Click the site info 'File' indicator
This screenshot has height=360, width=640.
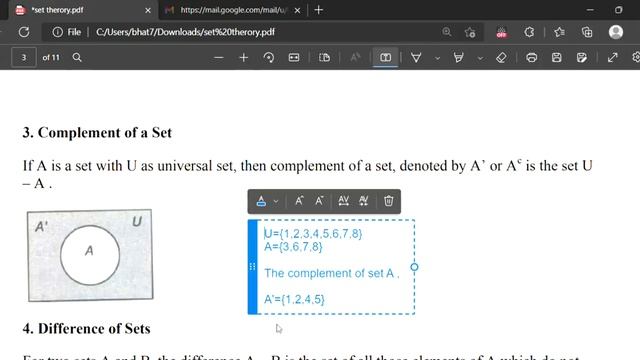coord(67,32)
